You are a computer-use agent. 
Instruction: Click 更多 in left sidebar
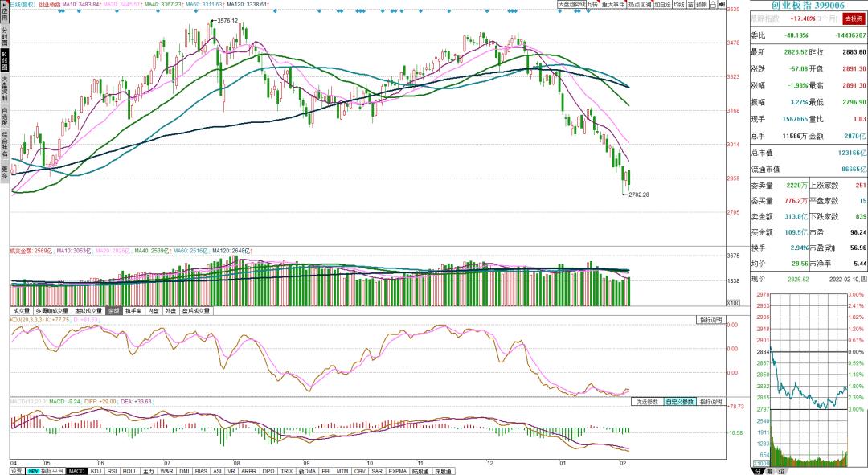point(5,172)
